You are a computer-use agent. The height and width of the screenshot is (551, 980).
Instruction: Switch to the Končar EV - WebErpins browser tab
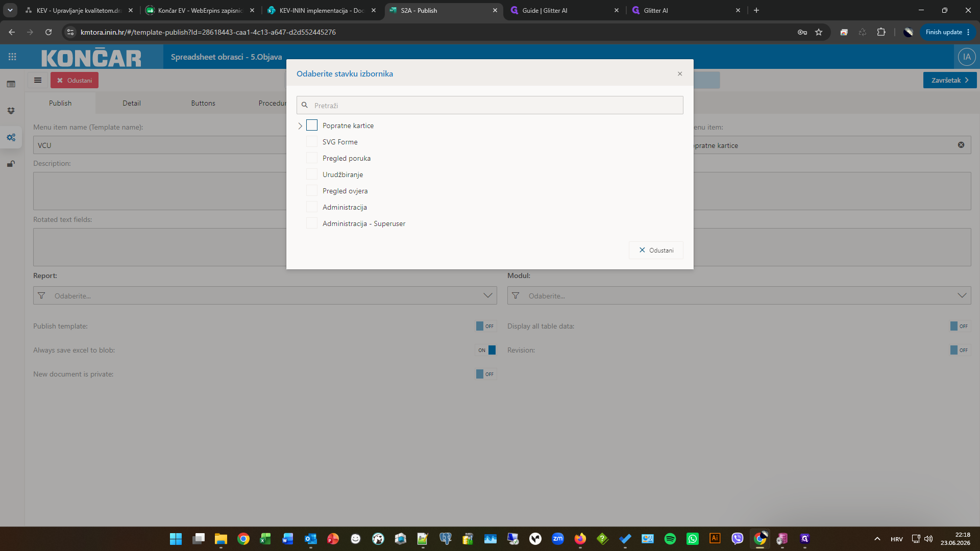pos(201,10)
